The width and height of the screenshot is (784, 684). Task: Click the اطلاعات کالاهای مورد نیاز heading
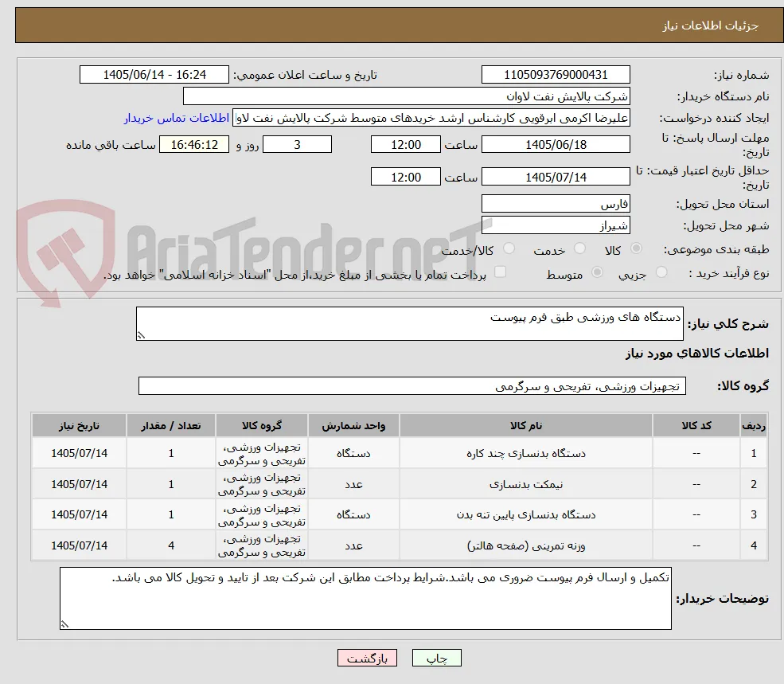697,354
